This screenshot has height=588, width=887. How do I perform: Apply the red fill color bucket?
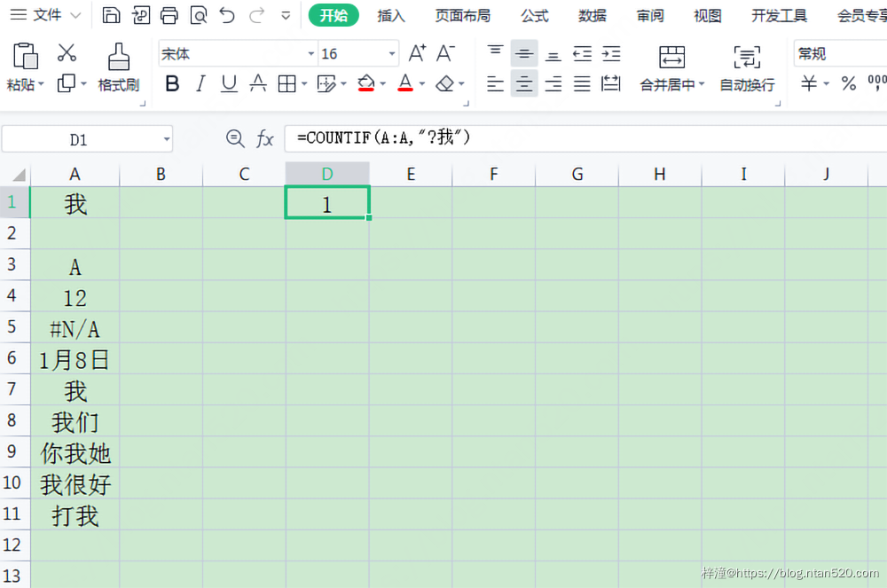pos(366,83)
